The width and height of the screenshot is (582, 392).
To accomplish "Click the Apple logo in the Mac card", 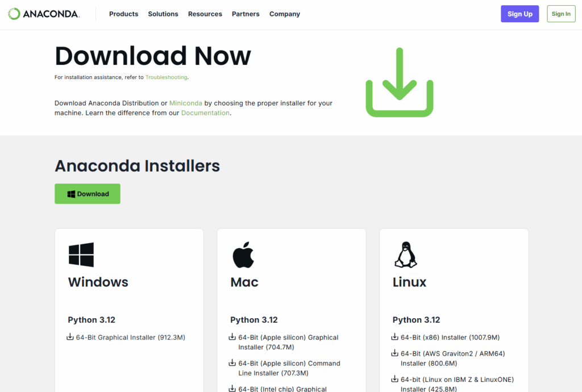I will pyautogui.click(x=243, y=255).
